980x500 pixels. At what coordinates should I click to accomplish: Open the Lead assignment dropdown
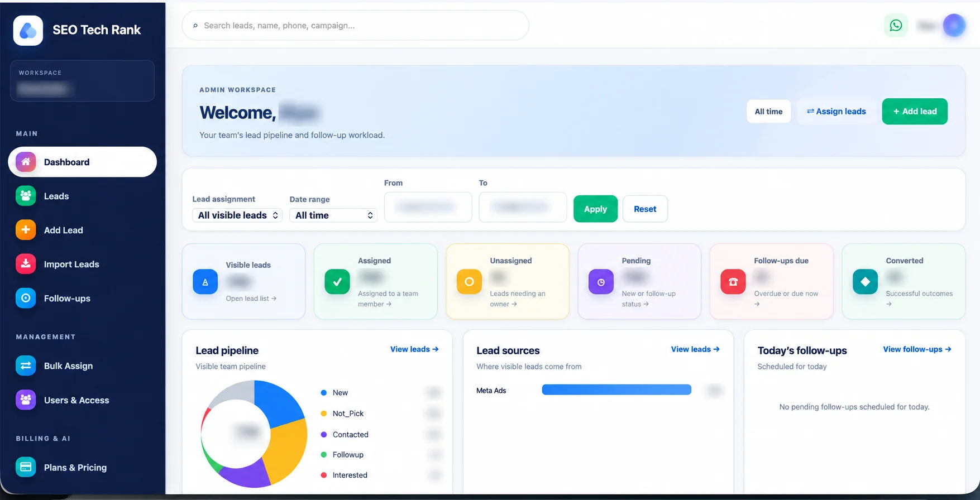237,215
